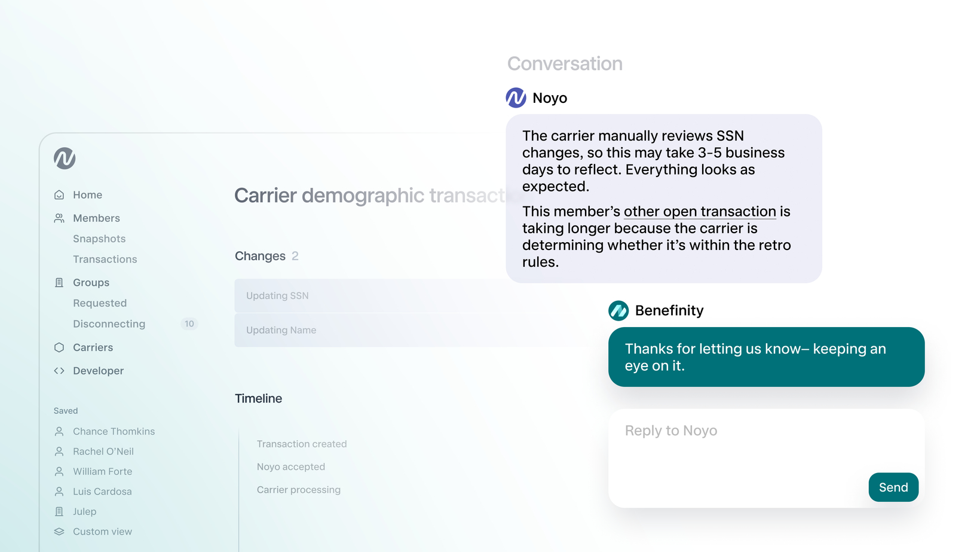
Task: Click the Noyo avatar in conversation
Action: (516, 97)
